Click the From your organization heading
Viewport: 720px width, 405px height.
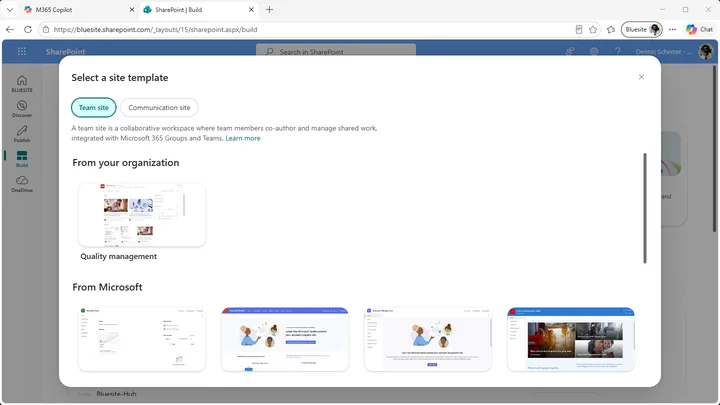[x=125, y=163]
